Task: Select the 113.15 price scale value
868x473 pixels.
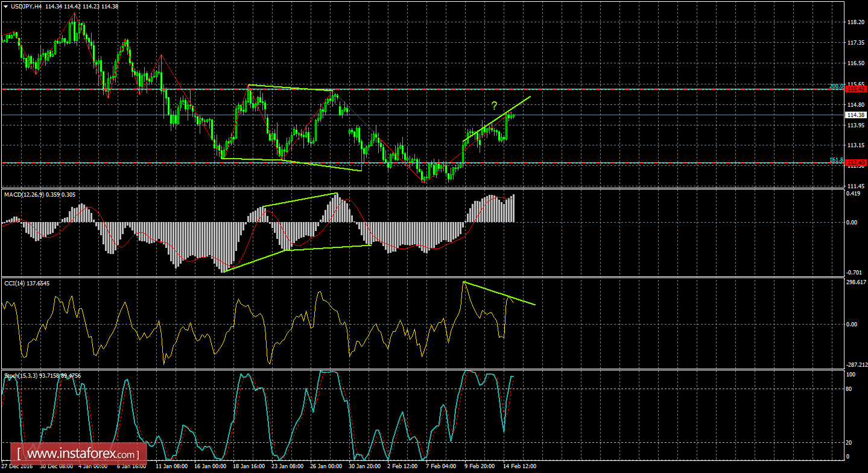Action: (x=855, y=145)
